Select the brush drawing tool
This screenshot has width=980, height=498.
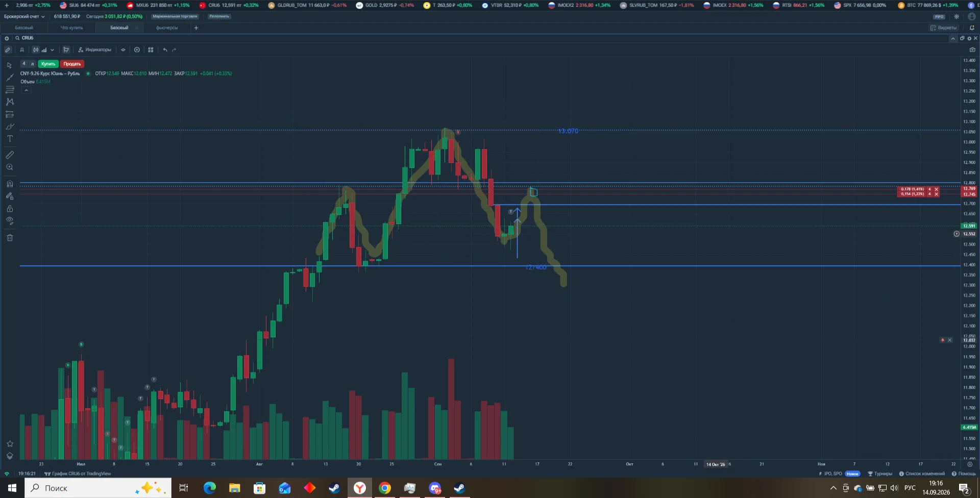(9, 127)
